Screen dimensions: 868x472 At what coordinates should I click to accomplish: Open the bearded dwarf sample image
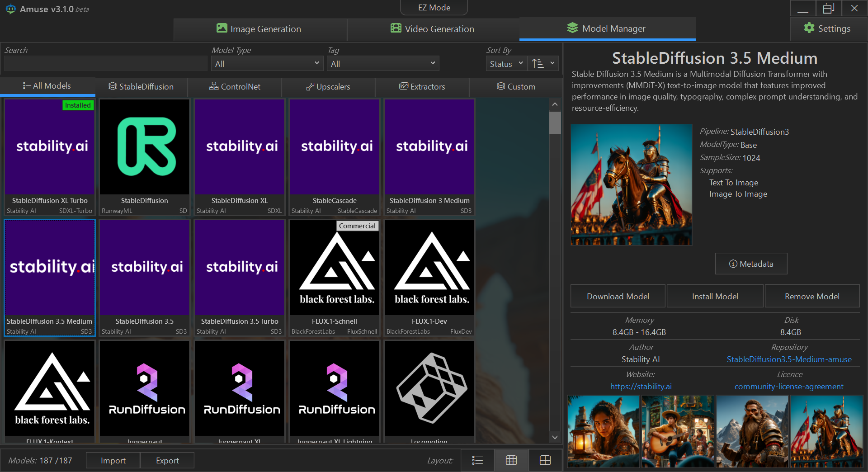(x=752, y=431)
